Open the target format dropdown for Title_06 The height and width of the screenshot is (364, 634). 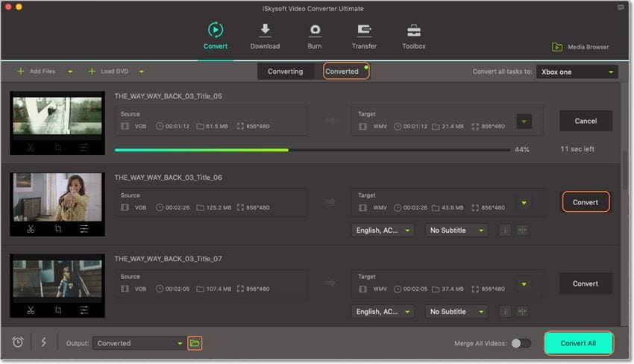[x=524, y=203]
